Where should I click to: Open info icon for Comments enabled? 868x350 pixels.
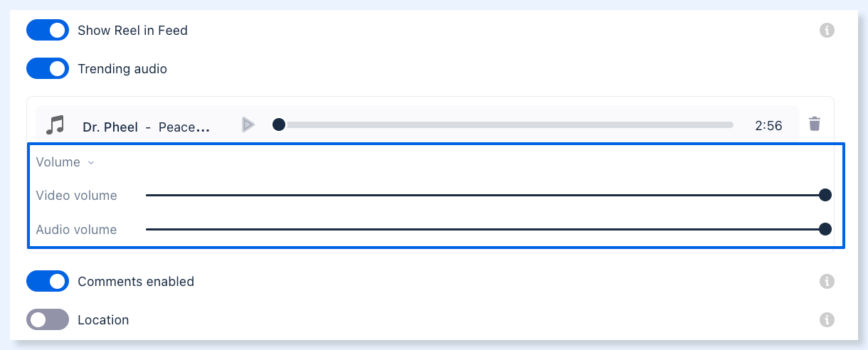pyautogui.click(x=827, y=282)
